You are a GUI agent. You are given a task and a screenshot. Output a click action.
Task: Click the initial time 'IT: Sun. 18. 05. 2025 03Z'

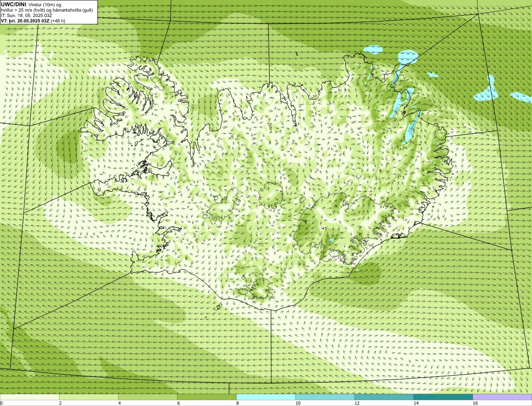(27, 15)
